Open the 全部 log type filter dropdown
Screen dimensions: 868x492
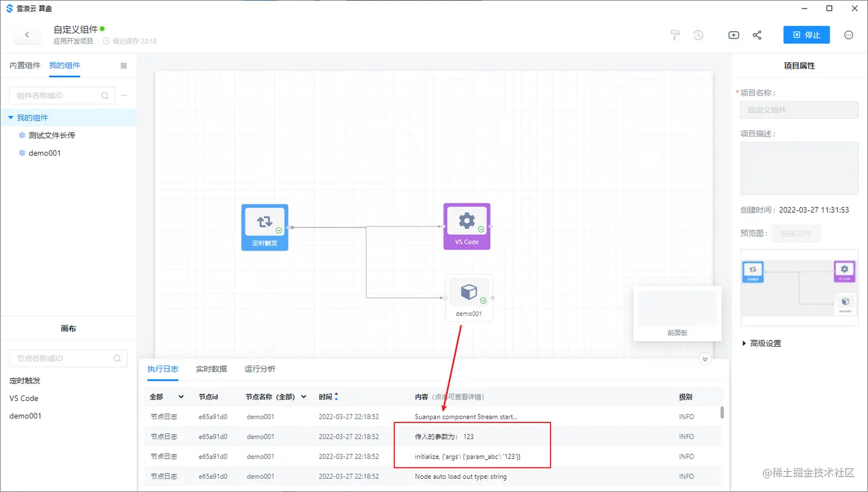(x=166, y=397)
